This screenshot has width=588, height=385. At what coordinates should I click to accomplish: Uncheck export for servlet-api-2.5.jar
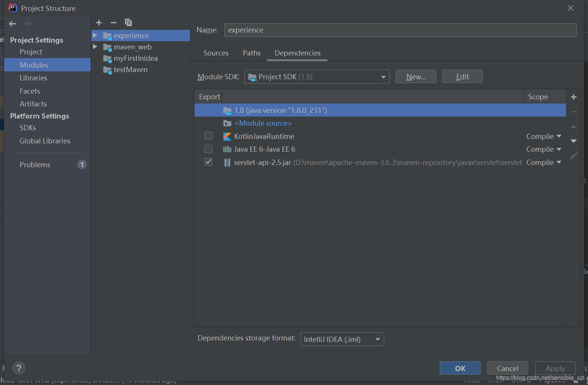[x=208, y=162]
